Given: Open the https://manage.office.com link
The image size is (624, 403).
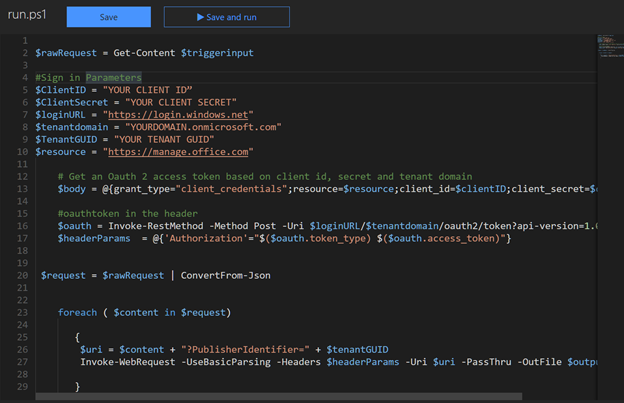Looking at the screenshot, I should tap(178, 152).
